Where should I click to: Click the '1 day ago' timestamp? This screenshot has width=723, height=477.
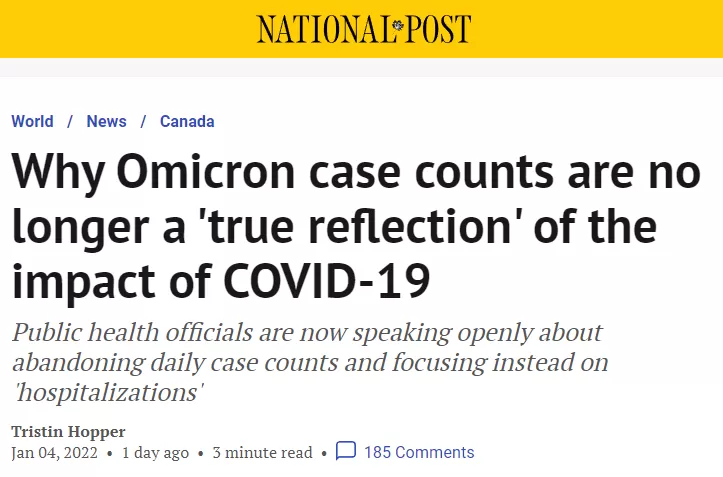(155, 453)
